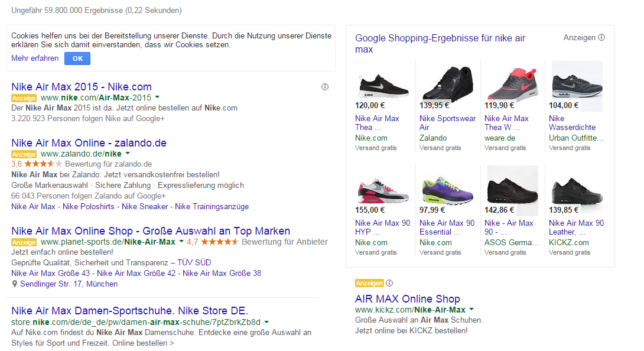Expand dropdown arrow next to www.nike.com/Air-Max-2015

pyautogui.click(x=158, y=97)
